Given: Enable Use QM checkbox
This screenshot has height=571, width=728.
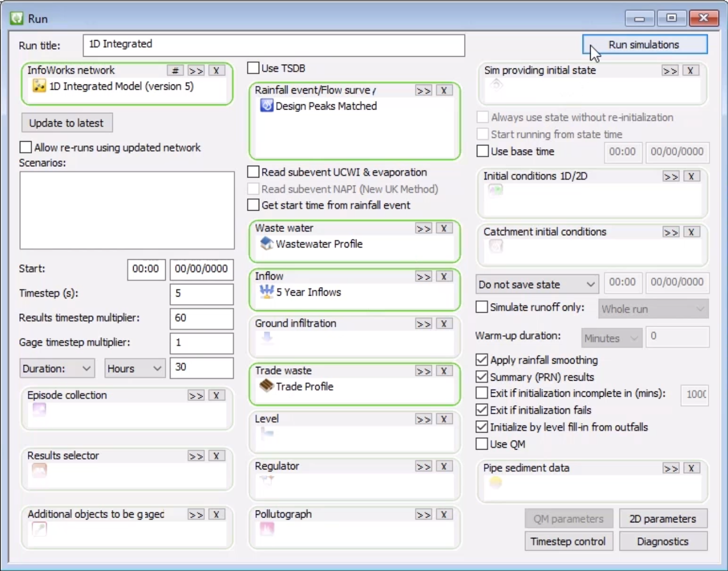Looking at the screenshot, I should (x=482, y=444).
